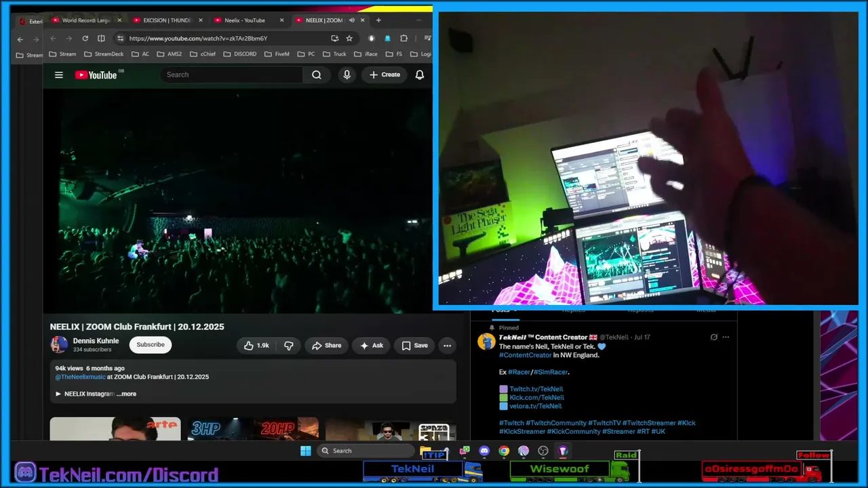Click the address bar URL
Image resolution: width=868 pixels, height=488 pixels.
198,39
